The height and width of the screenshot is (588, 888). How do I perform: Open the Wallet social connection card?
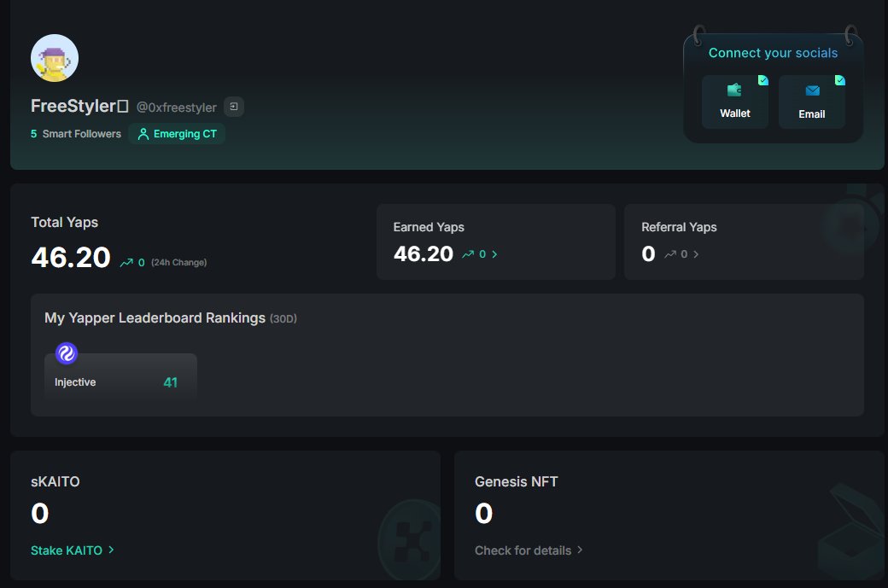pos(734,102)
